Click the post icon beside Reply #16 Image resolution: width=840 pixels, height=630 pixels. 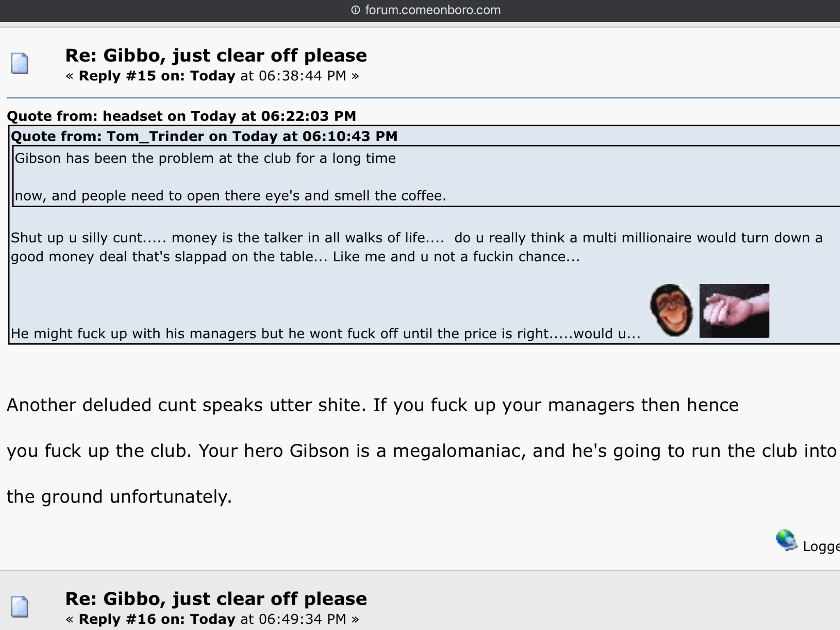click(x=20, y=607)
